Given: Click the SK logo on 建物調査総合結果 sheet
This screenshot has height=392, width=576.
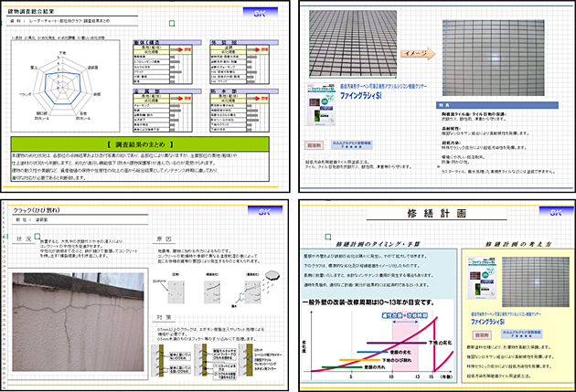Looking at the screenshot, I should 260,13.
